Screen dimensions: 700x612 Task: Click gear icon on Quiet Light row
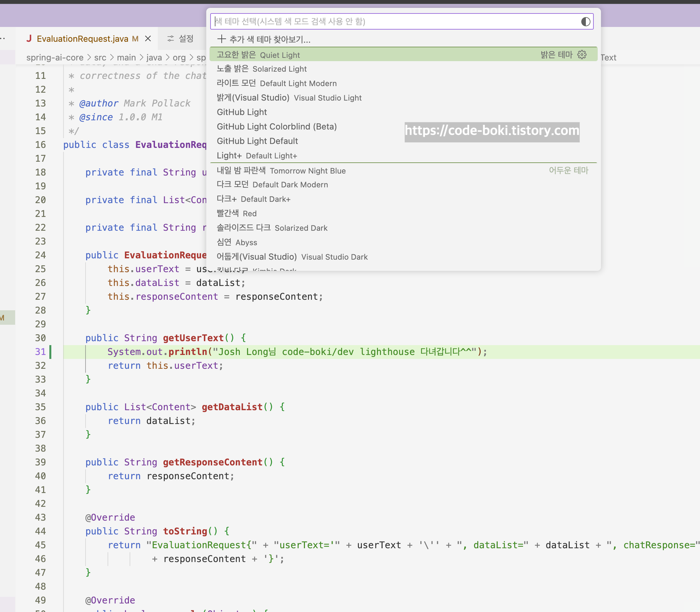click(582, 55)
